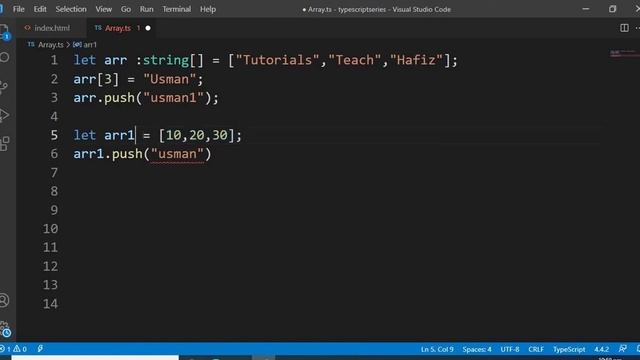Open the File menu
Image resolution: width=640 pixels, height=360 pixels.
pos(19,9)
